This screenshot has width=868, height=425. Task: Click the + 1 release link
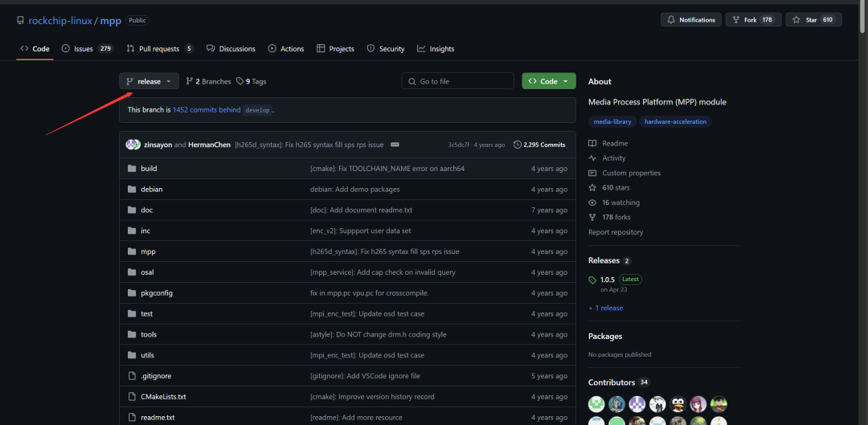[606, 309]
